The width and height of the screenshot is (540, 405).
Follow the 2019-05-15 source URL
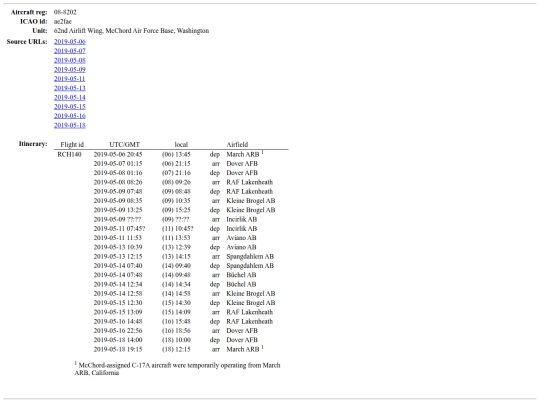[70, 107]
